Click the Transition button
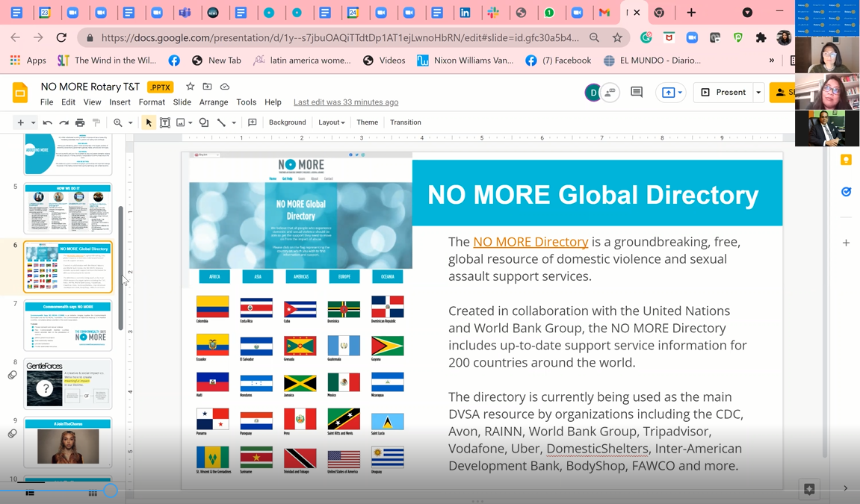Image resolution: width=860 pixels, height=504 pixels. 405,122
